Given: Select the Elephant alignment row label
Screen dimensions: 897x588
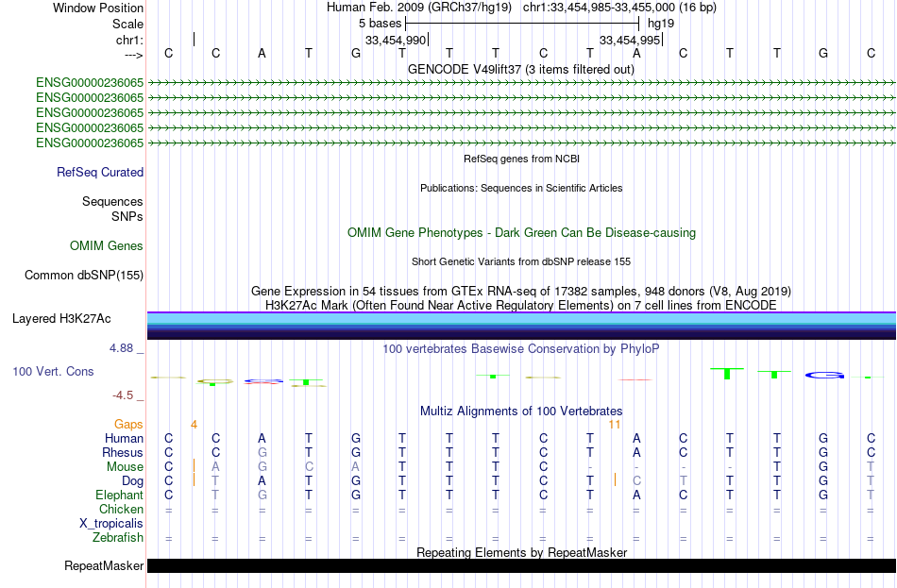Looking at the screenshot, I should [x=119, y=496].
